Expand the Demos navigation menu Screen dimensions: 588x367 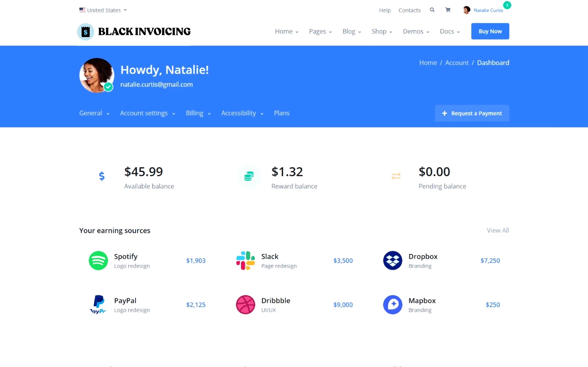tap(416, 32)
